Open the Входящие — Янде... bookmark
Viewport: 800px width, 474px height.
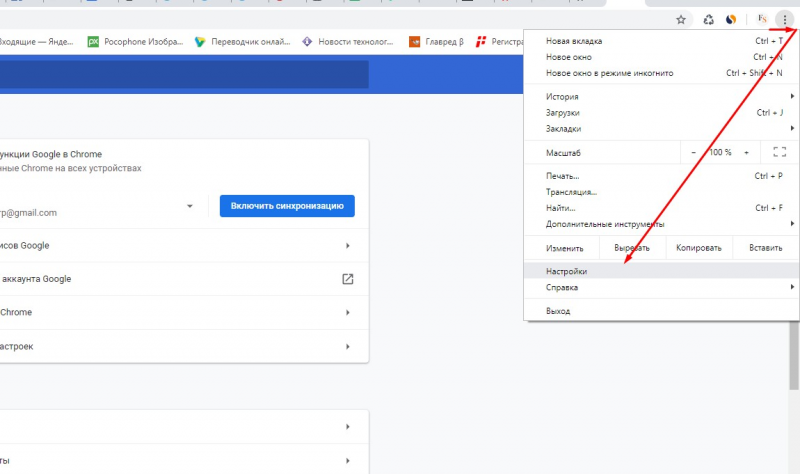pyautogui.click(x=36, y=42)
